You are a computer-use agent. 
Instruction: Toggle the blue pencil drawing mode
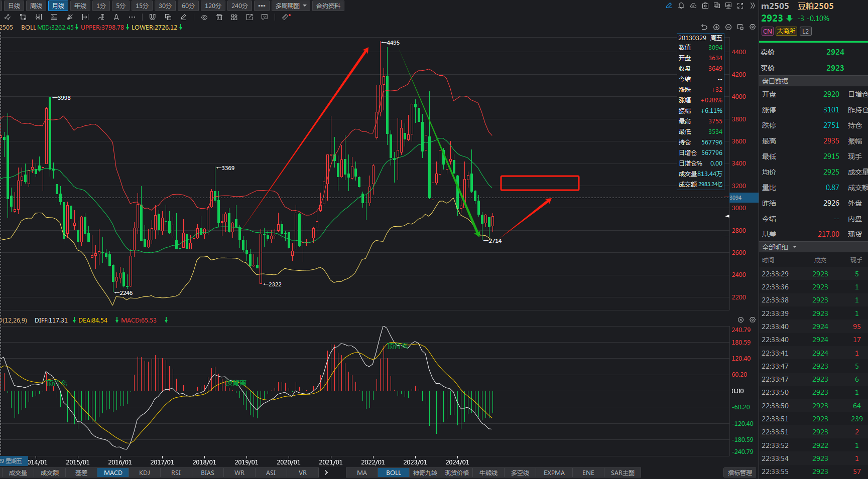[x=669, y=6]
